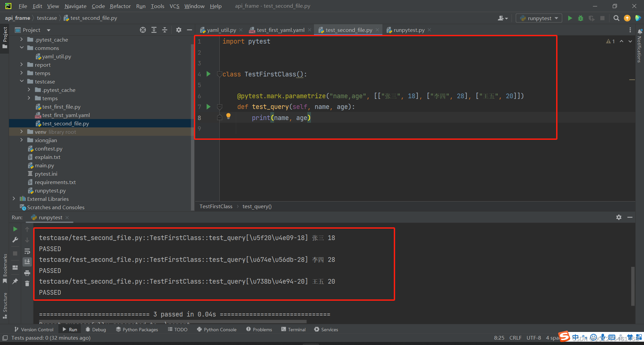Open Python Packages tool window

[137, 330]
